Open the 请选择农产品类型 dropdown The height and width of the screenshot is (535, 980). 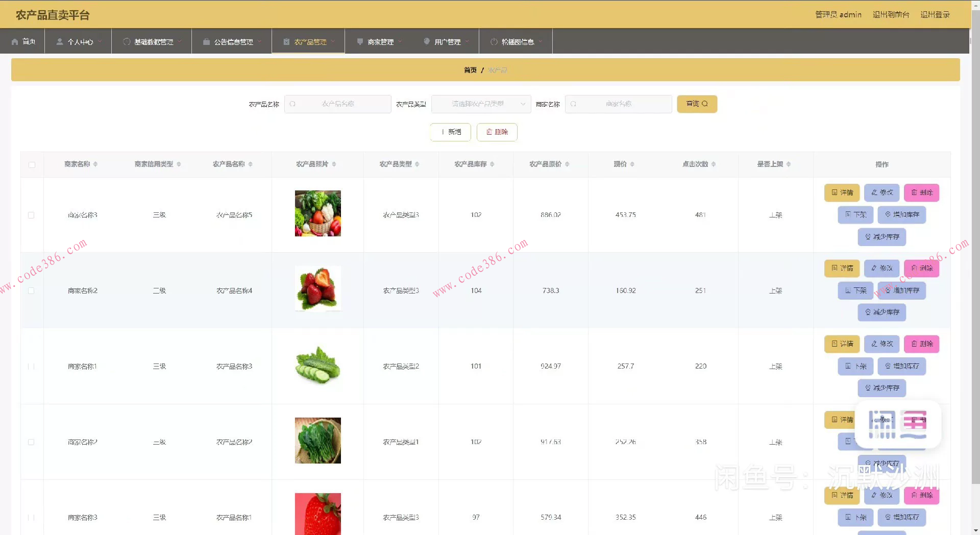480,104
